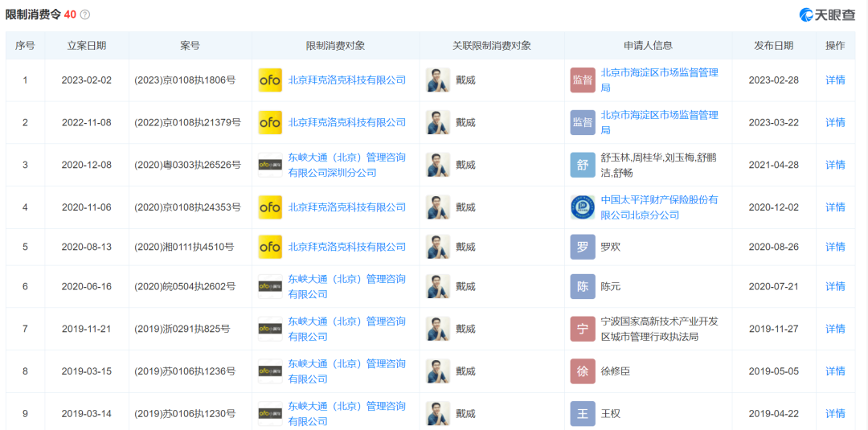Click publish date 2020-08-26
The width and height of the screenshot is (868, 430).
[774, 247]
